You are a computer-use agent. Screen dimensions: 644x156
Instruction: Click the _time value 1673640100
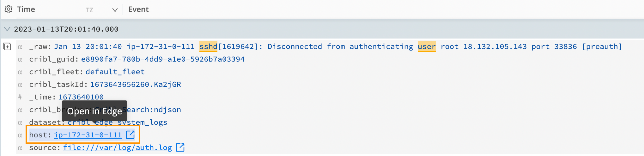[x=81, y=97]
